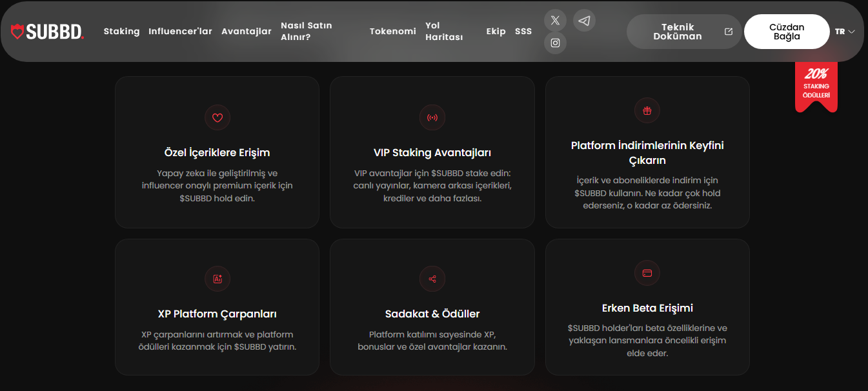The image size is (868, 391).
Task: Open the Instagram social icon
Action: coord(556,43)
